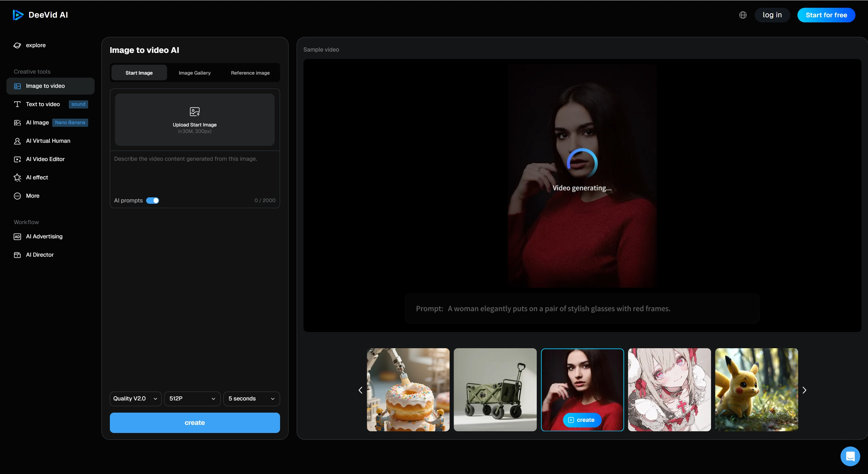Open the explore page icon
Screen dimensions: 868x474
point(17,45)
